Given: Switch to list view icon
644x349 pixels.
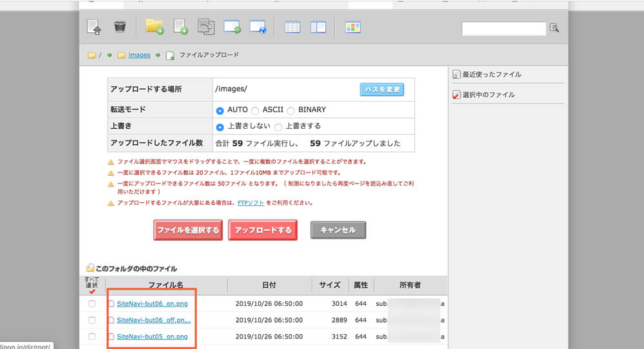Looking at the screenshot, I should [x=292, y=28].
